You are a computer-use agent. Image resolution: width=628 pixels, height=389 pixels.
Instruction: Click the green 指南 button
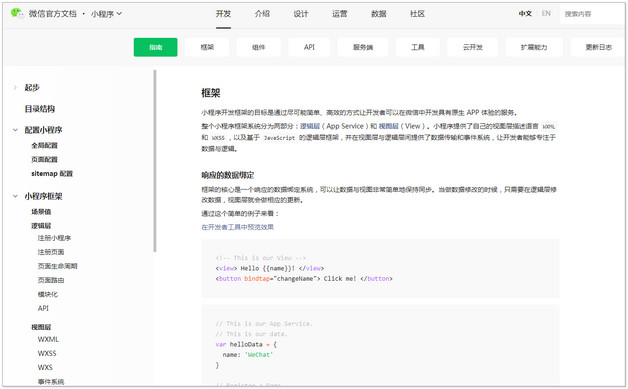pyautogui.click(x=155, y=47)
